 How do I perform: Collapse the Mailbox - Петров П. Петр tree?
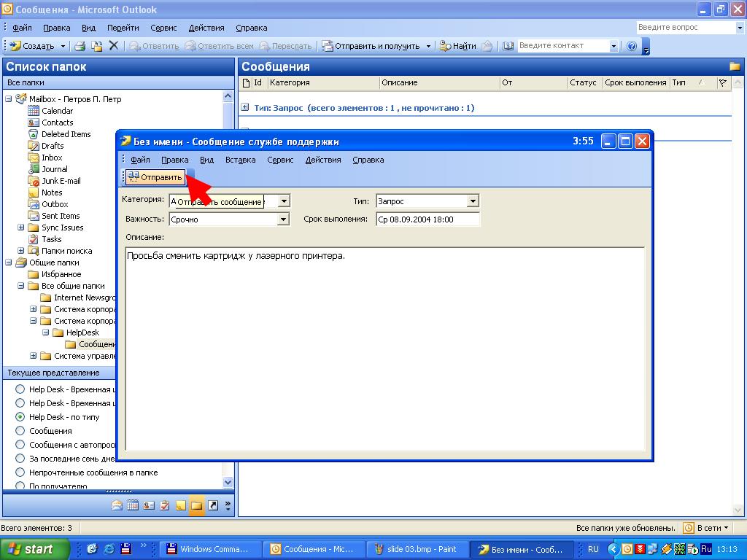tap(9, 99)
